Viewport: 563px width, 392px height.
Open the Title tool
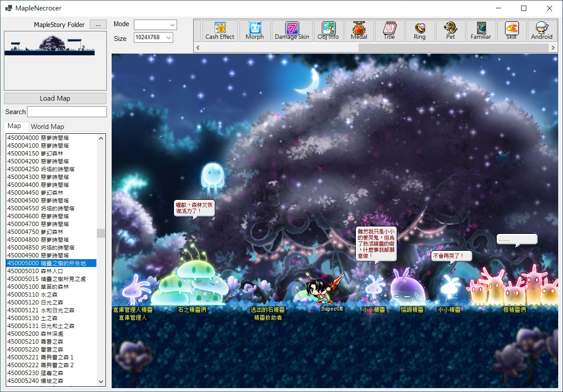(x=389, y=31)
